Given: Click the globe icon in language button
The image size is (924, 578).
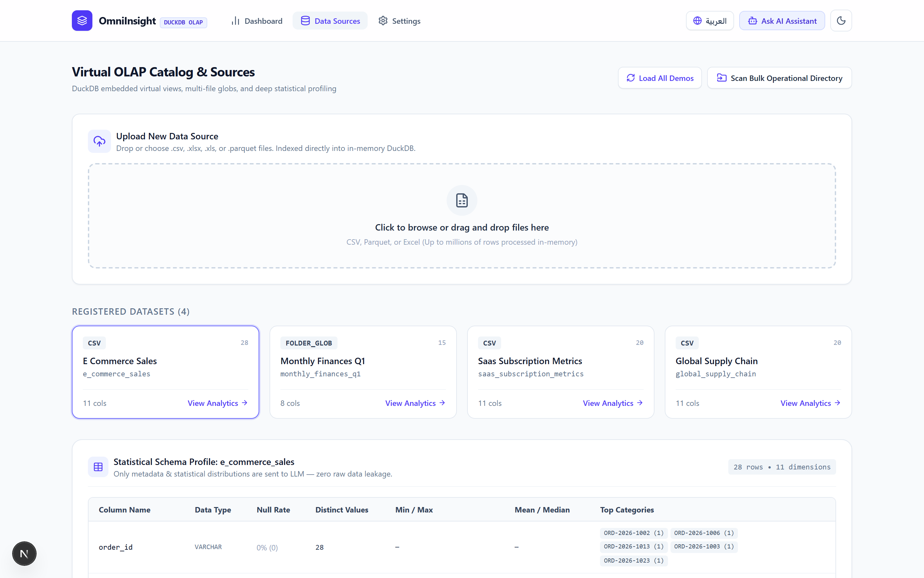Looking at the screenshot, I should point(697,21).
